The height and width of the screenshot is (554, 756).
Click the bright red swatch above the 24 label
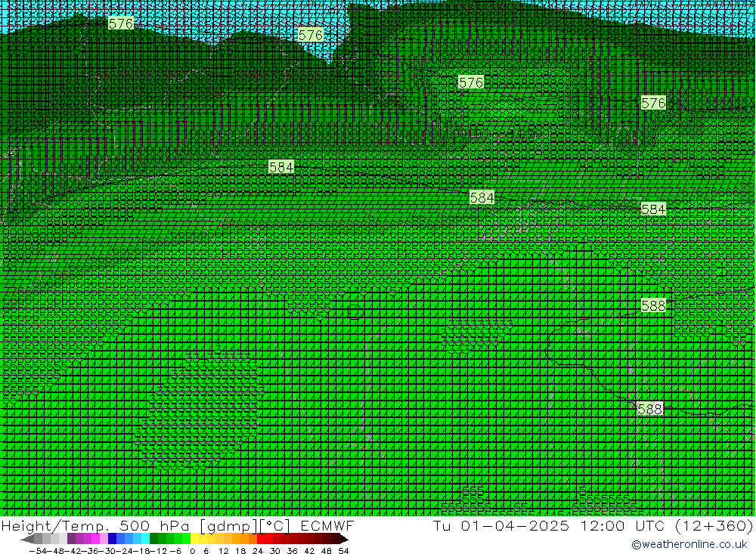pos(261,539)
